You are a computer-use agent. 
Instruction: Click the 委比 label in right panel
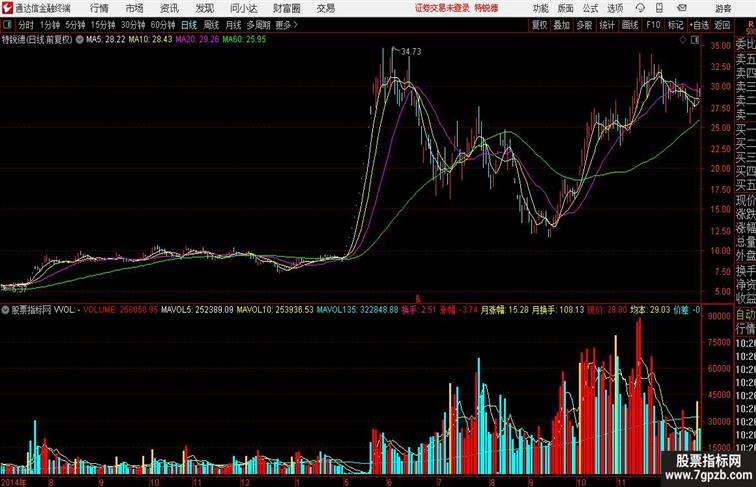pyautogui.click(x=745, y=45)
